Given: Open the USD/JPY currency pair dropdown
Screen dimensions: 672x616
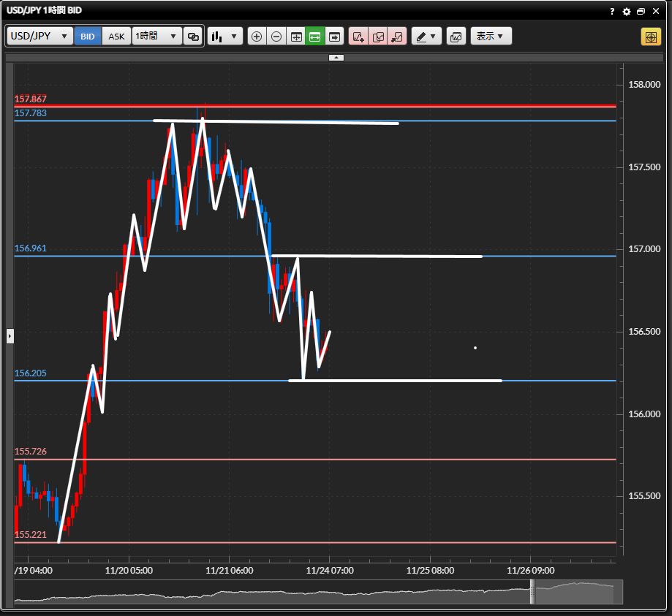Looking at the screenshot, I should [40, 37].
